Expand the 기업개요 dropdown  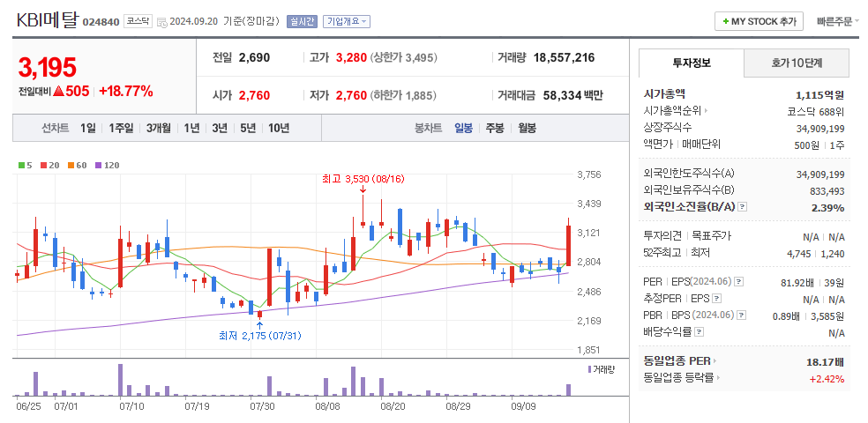coord(347,21)
